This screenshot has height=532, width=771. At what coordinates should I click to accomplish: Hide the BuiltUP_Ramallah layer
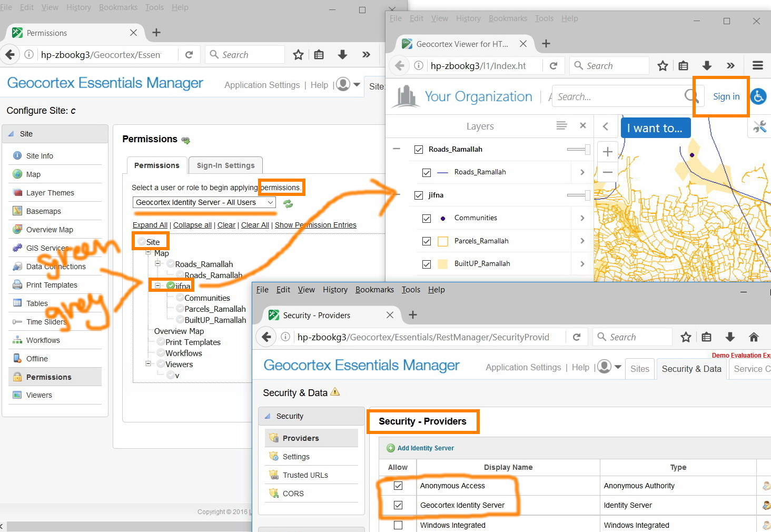(x=427, y=264)
